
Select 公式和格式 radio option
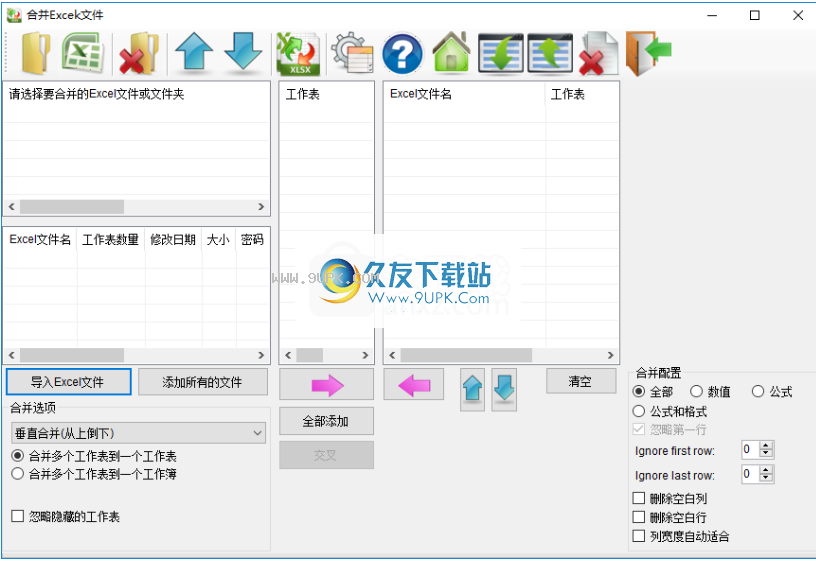click(639, 411)
